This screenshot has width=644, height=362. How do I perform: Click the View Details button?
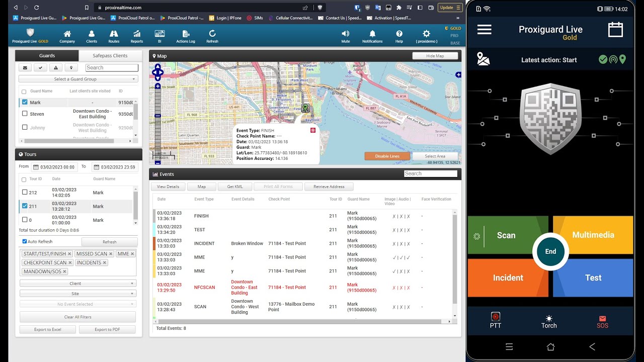[168, 187]
